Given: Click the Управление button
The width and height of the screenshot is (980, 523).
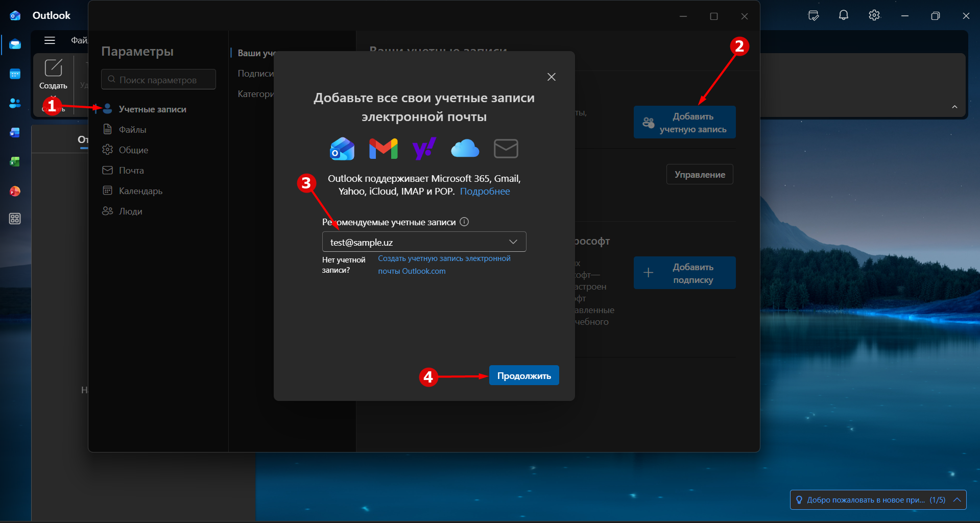Looking at the screenshot, I should [x=700, y=174].
